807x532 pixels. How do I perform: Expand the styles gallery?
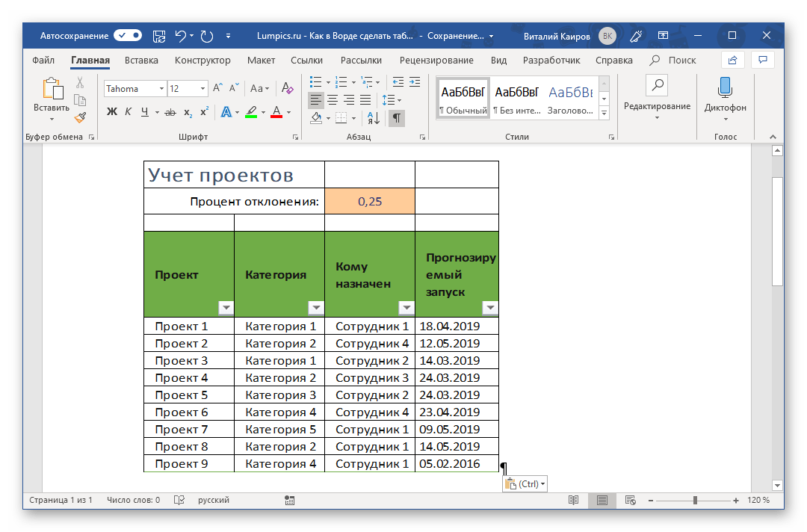pos(605,113)
